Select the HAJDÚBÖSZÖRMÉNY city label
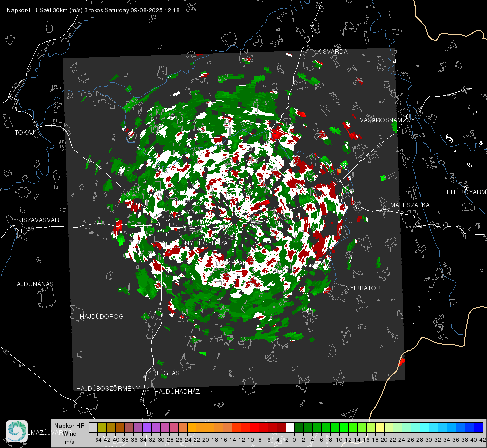The image size is (487, 448). [108, 389]
